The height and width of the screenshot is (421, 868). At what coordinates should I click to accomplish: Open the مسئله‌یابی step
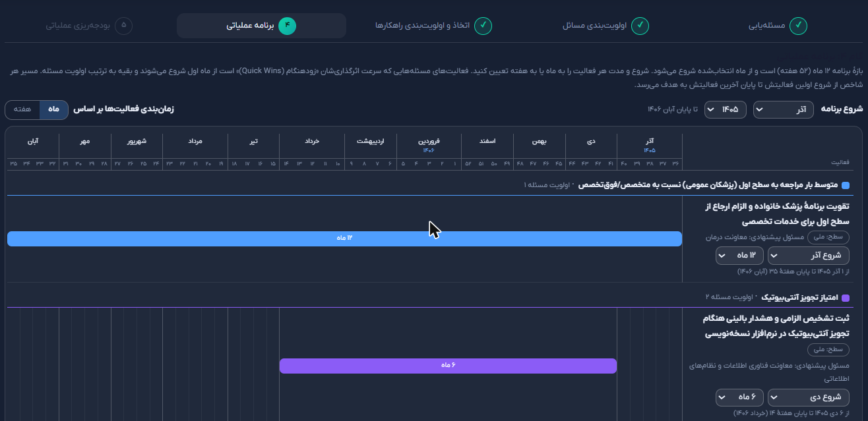[x=778, y=26]
